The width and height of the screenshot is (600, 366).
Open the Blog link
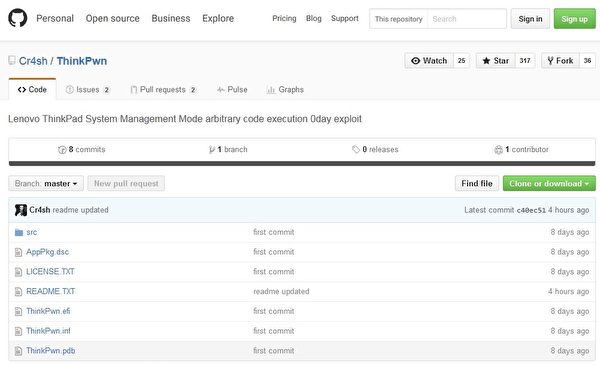pos(313,18)
